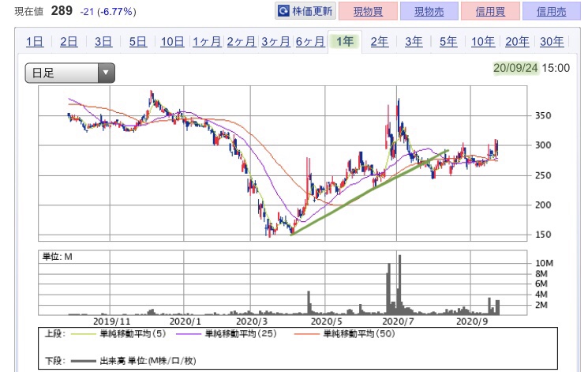
Task: Switch chart range to 20年
Action: [517, 41]
